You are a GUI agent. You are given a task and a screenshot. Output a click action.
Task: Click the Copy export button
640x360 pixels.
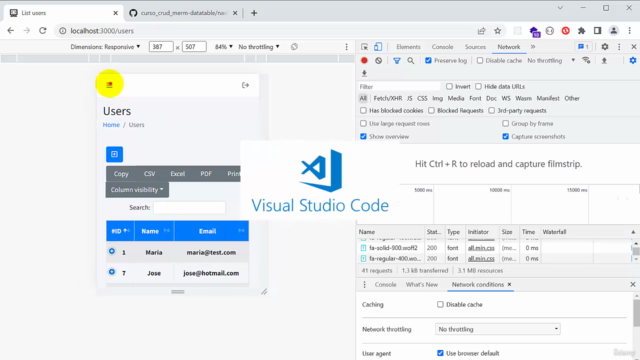[121, 174]
